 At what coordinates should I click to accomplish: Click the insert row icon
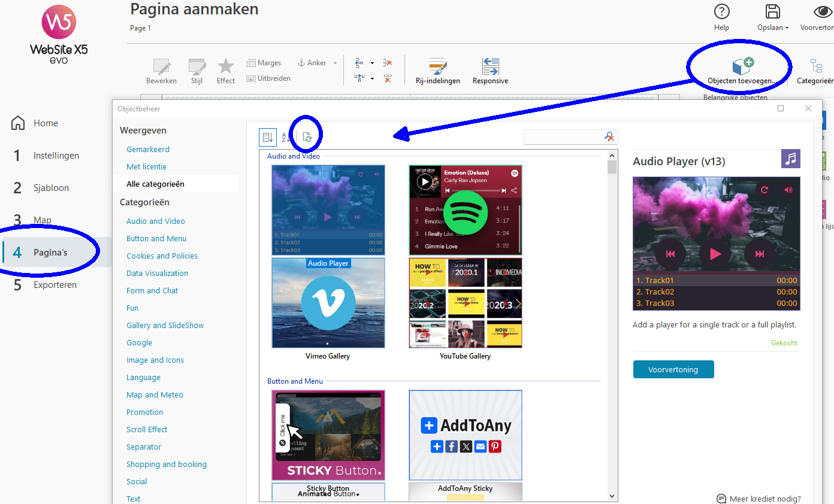point(359,63)
